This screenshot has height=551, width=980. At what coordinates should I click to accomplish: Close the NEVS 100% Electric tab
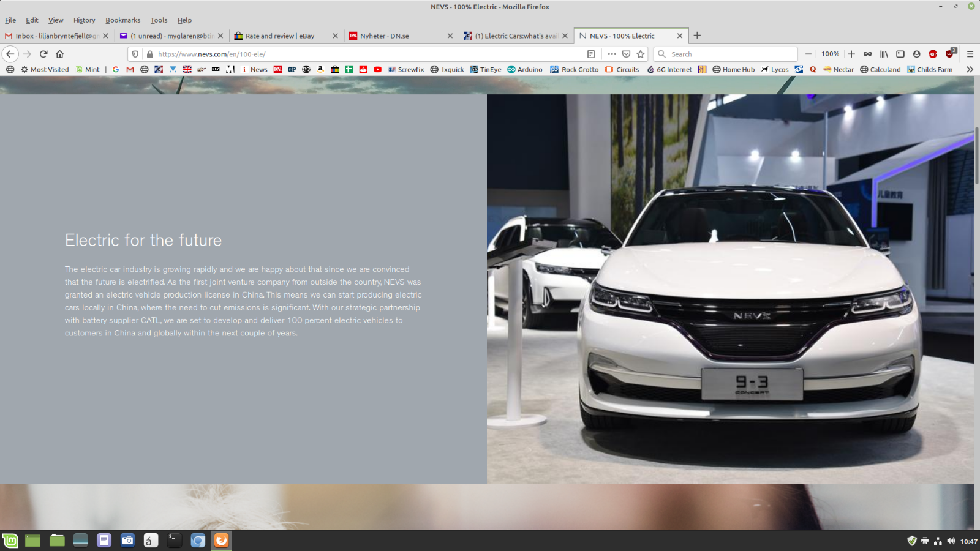click(679, 36)
